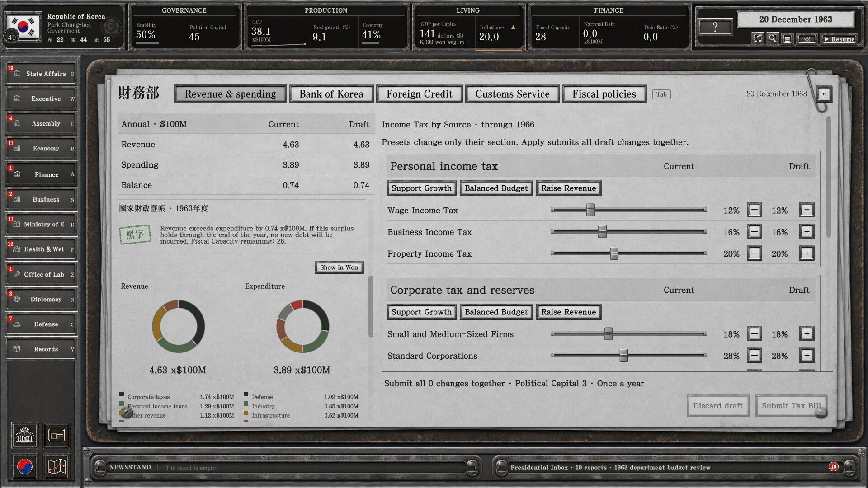Select Support Growth preset for personal income tax

pyautogui.click(x=421, y=188)
